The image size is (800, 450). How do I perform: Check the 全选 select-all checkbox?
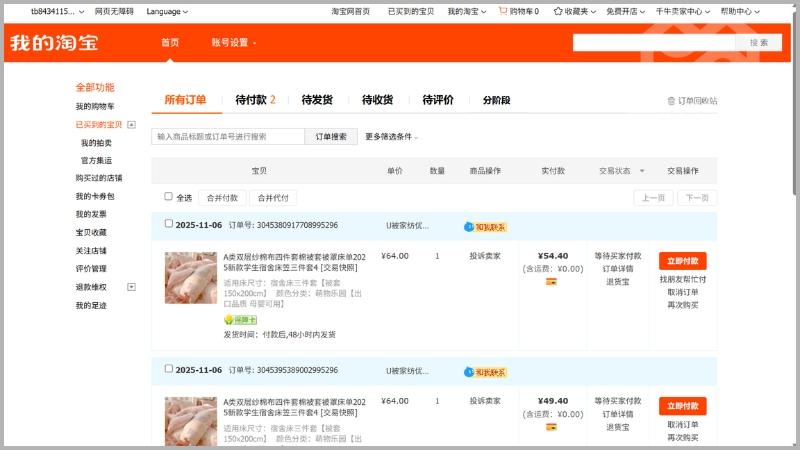[x=168, y=197]
